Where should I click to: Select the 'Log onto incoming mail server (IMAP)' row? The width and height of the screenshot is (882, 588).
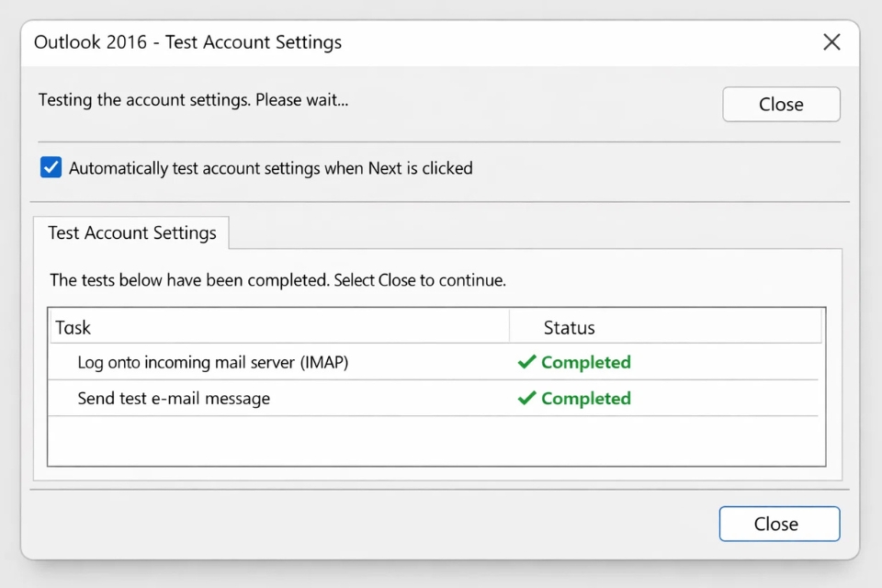pyautogui.click(x=213, y=362)
